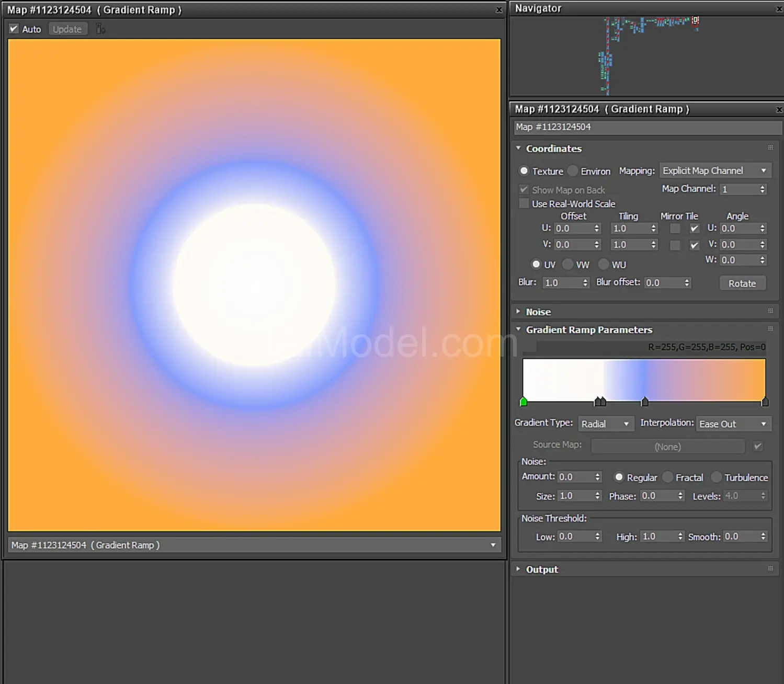The width and height of the screenshot is (784, 684).
Task: Close the Gradient Ramp parameter editor panel
Action: tap(779, 109)
